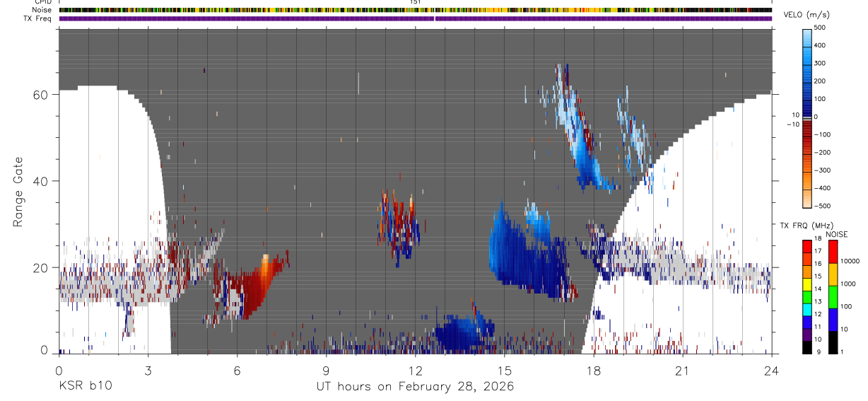This screenshot has width=868, height=401.
Task: Click the red segment of TX FRQ scale
Action: click(x=807, y=245)
